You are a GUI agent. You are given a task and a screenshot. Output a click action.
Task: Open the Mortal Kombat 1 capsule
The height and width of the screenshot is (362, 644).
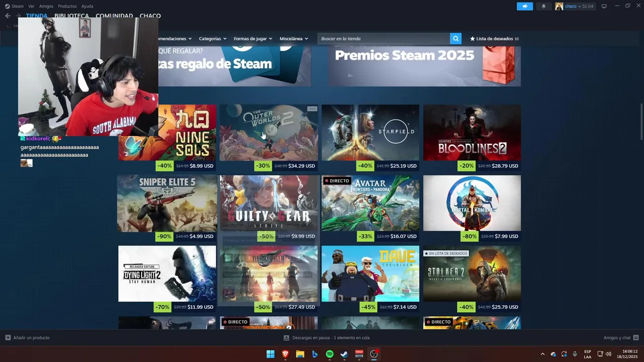472,203
